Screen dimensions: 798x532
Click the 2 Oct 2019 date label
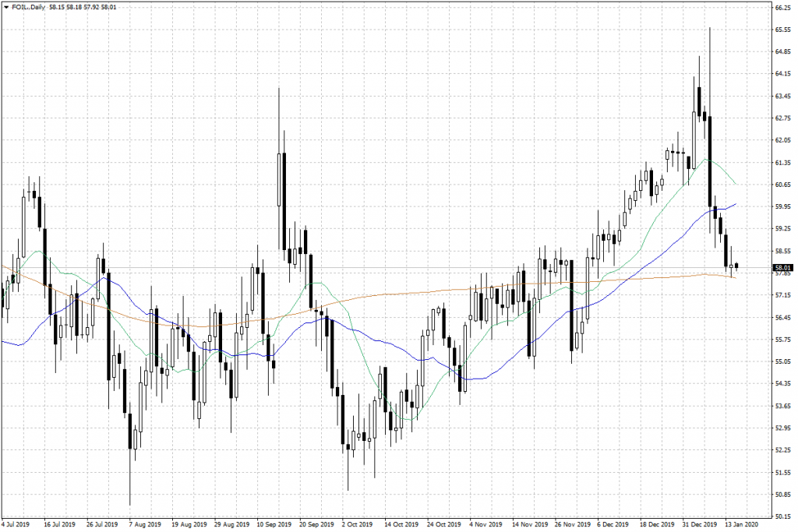point(357,524)
